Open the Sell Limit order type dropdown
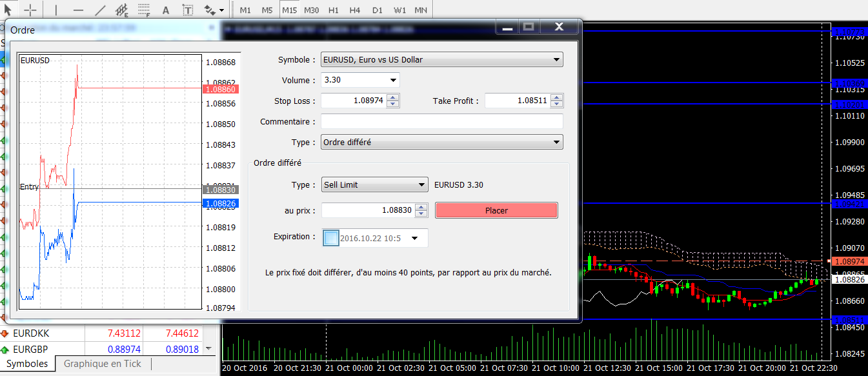 (374, 185)
